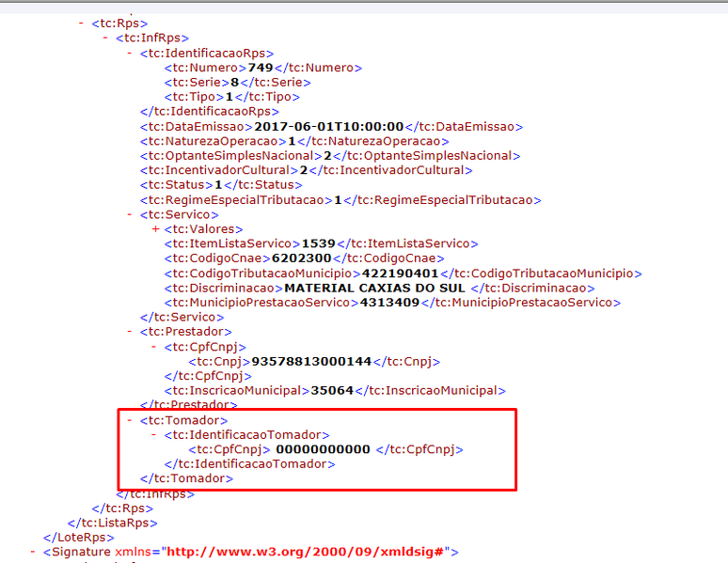728x563 pixels.
Task: Click the opening tc:Numero tag
Action: [x=205, y=68]
